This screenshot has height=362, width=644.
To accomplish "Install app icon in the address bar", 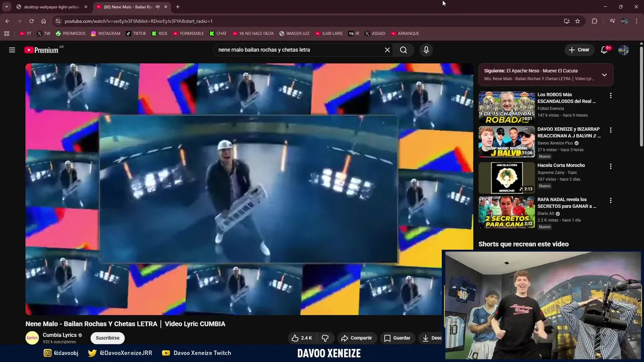I will 567,21.
